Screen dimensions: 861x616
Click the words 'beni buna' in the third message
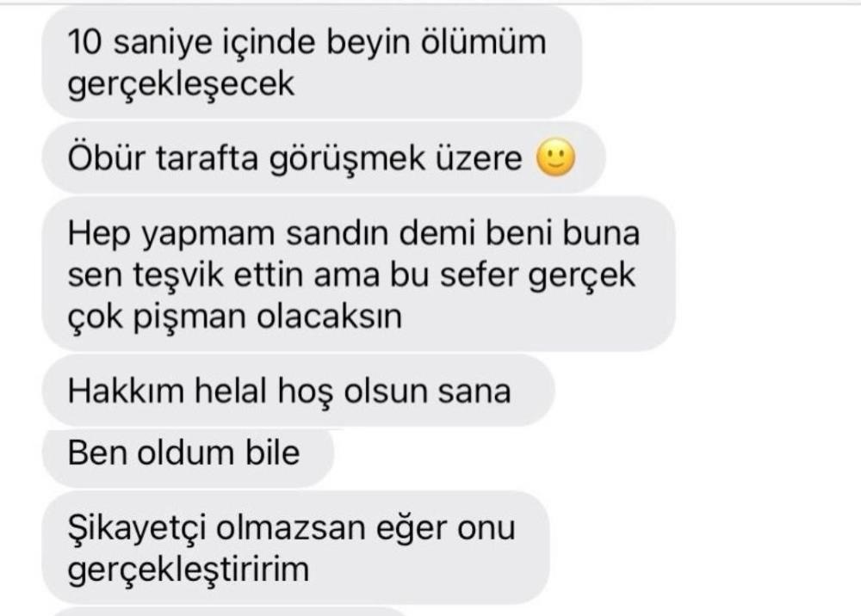[x=563, y=232]
